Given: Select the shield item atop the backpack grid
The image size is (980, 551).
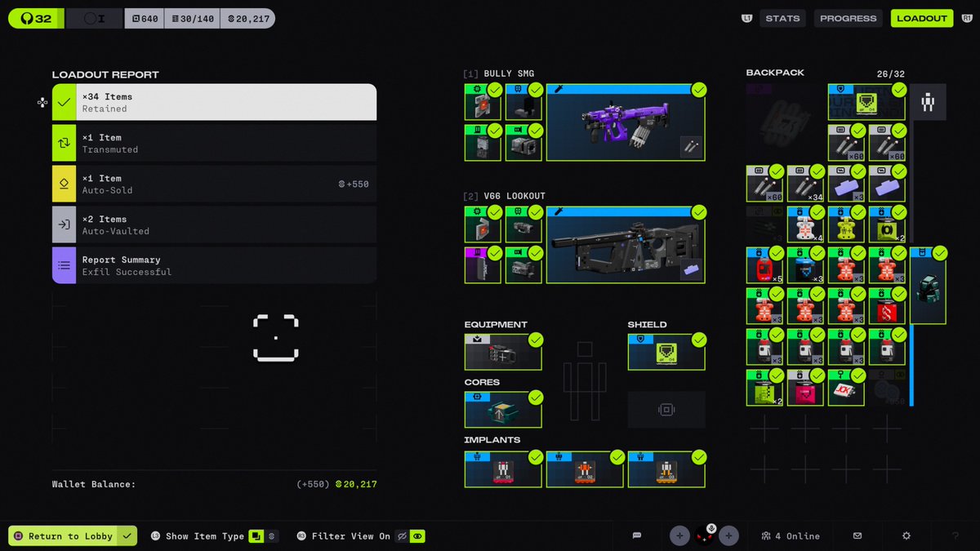Looking at the screenshot, I should click(866, 102).
